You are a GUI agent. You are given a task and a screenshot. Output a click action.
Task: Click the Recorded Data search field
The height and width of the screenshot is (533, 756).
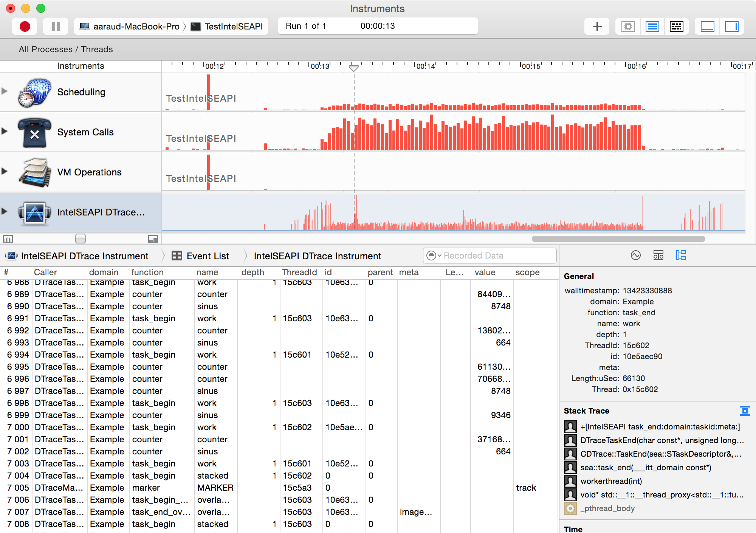495,256
